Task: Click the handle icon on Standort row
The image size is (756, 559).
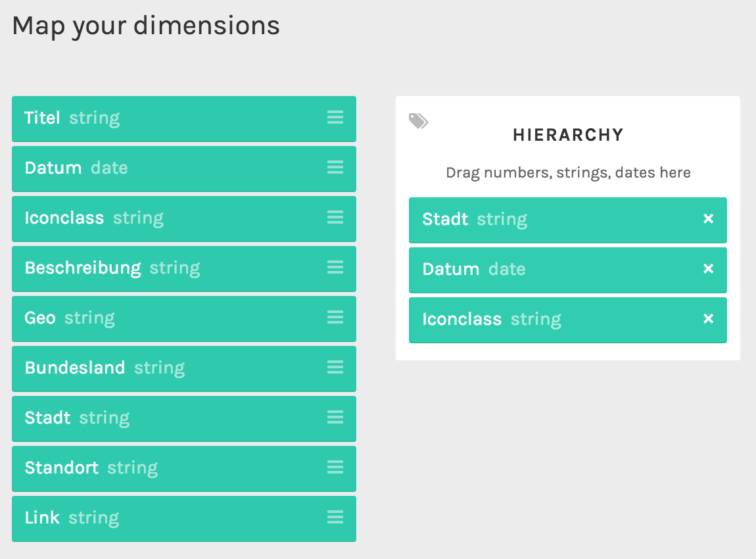Action: click(335, 467)
